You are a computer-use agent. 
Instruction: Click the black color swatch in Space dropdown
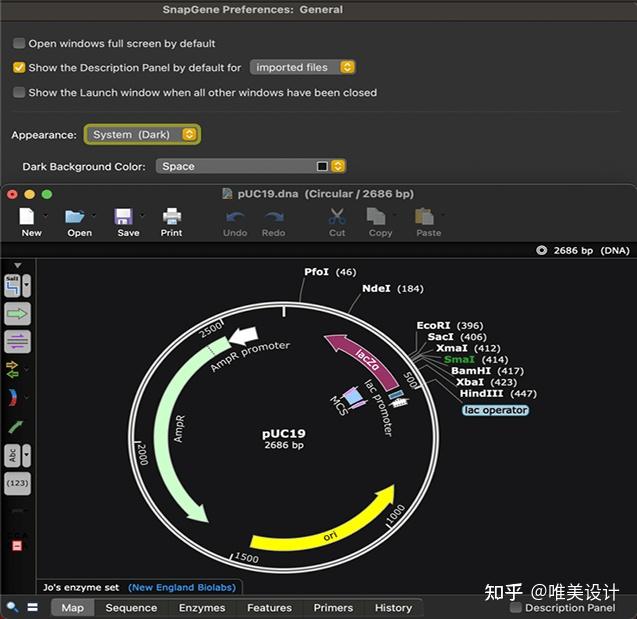pos(322,166)
